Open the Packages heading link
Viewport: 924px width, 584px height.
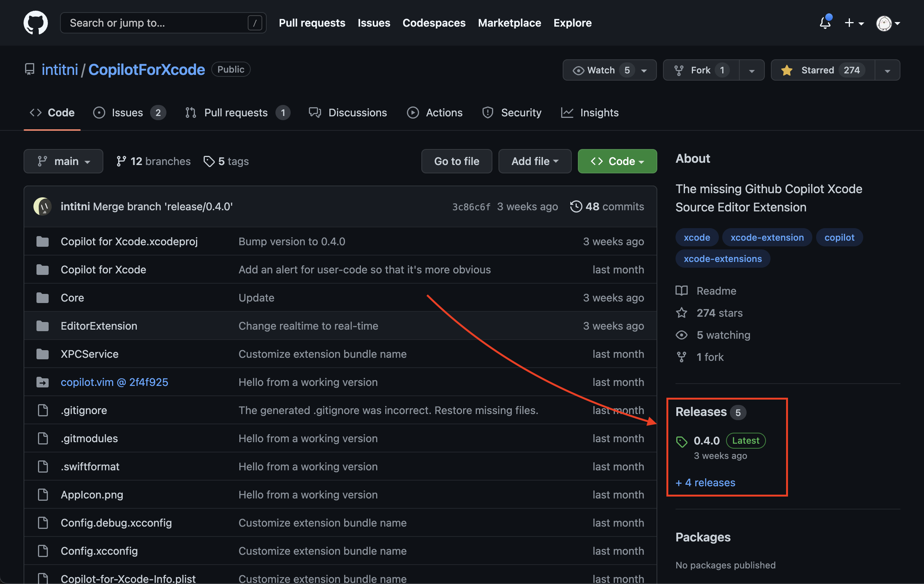(702, 537)
